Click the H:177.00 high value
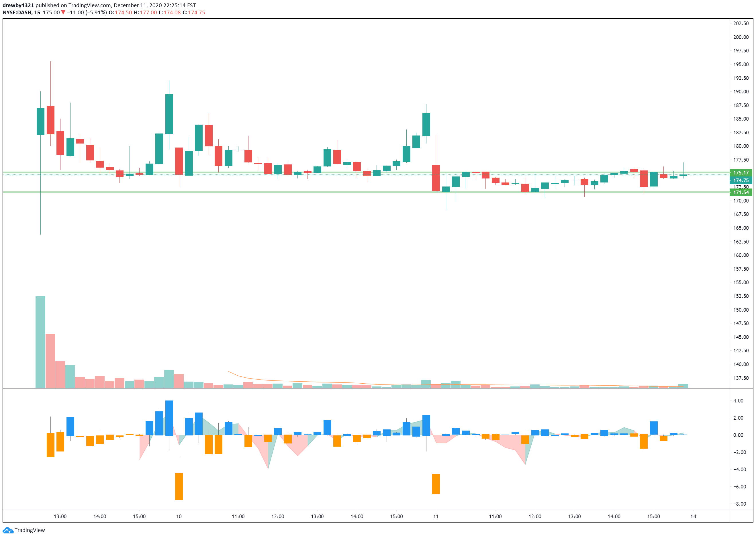The width and height of the screenshot is (756, 538). pyautogui.click(x=145, y=13)
